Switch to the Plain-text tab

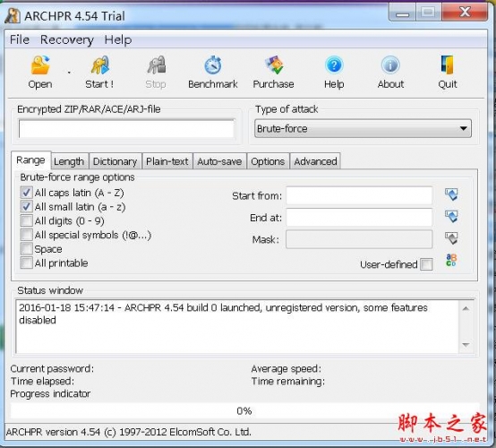pos(167,161)
